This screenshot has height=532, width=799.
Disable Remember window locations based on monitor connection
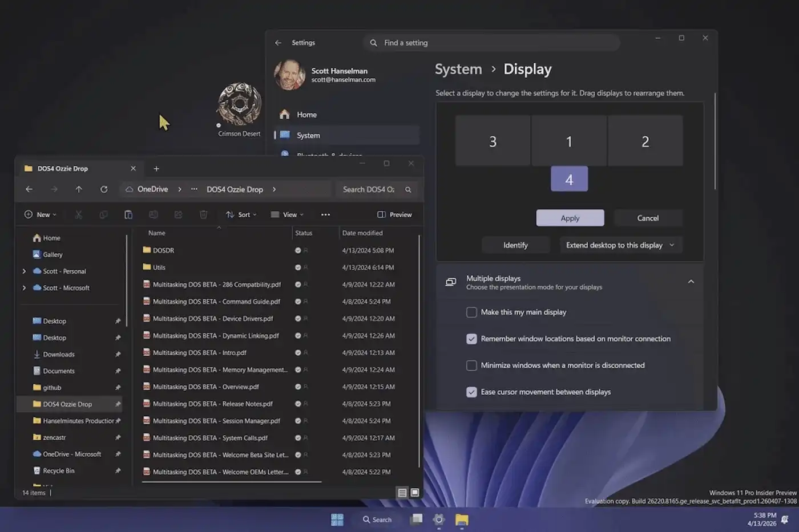point(471,339)
